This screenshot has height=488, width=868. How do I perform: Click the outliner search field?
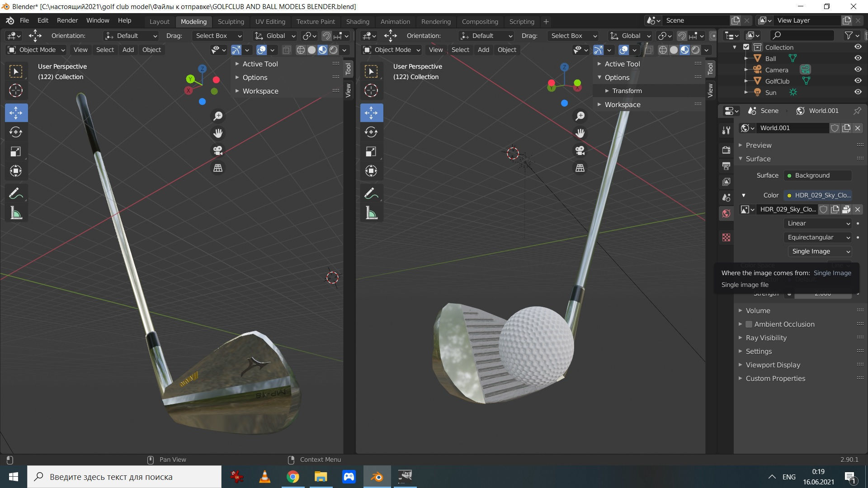(806, 35)
